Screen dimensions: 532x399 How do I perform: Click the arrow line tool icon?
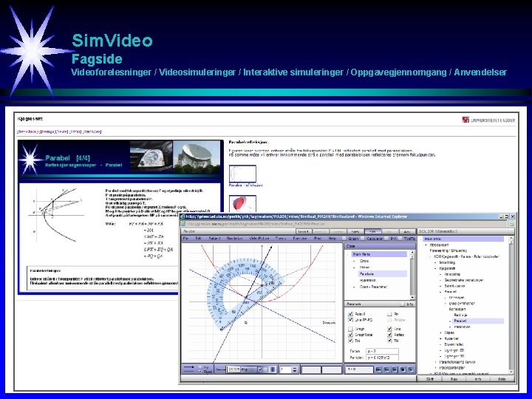point(188,367)
